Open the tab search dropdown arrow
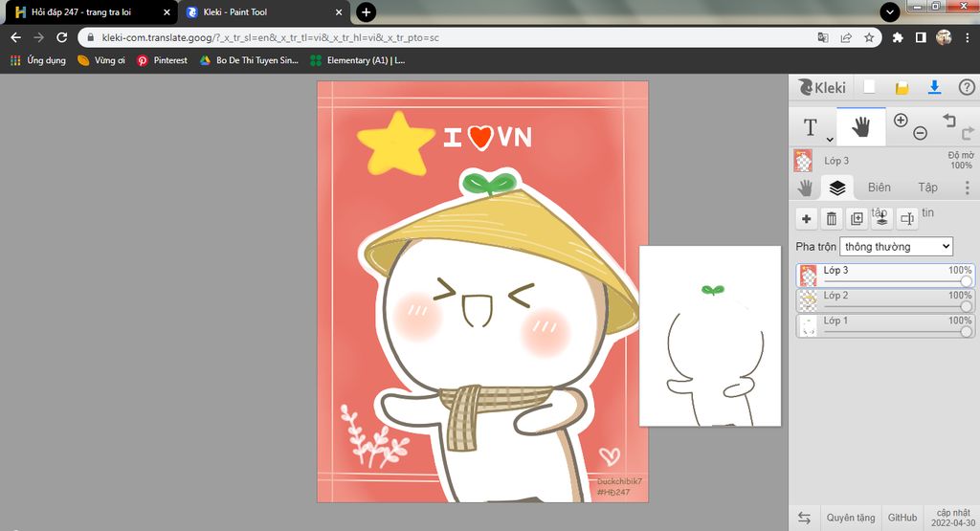The height and width of the screenshot is (531, 980). [x=889, y=11]
